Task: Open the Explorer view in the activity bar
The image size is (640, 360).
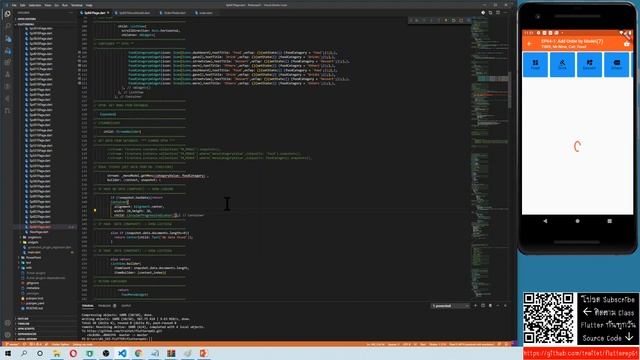Action: 7,14
